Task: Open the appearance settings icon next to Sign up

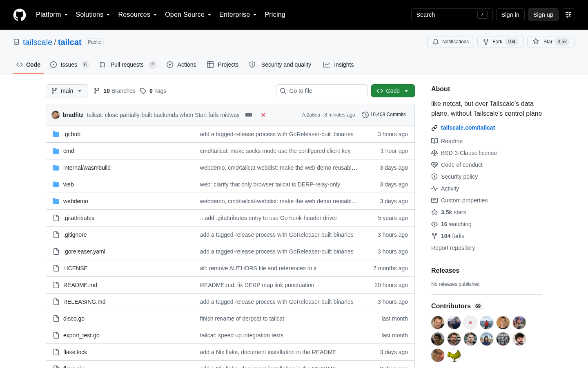Action: tap(568, 15)
